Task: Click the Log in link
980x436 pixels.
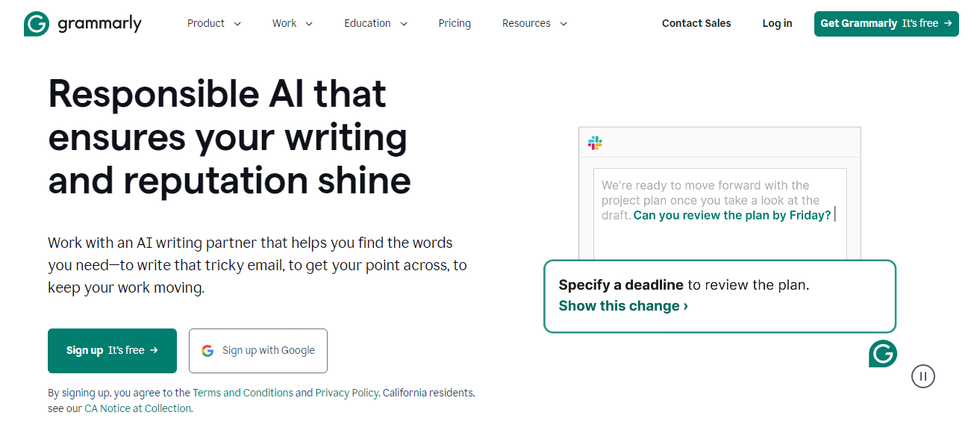Action: (x=777, y=23)
